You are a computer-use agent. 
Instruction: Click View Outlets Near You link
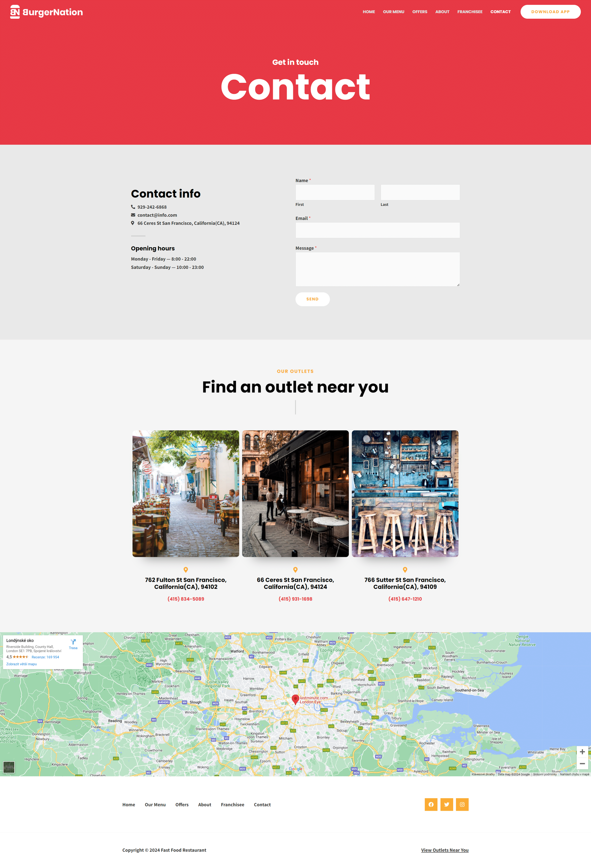[445, 850]
